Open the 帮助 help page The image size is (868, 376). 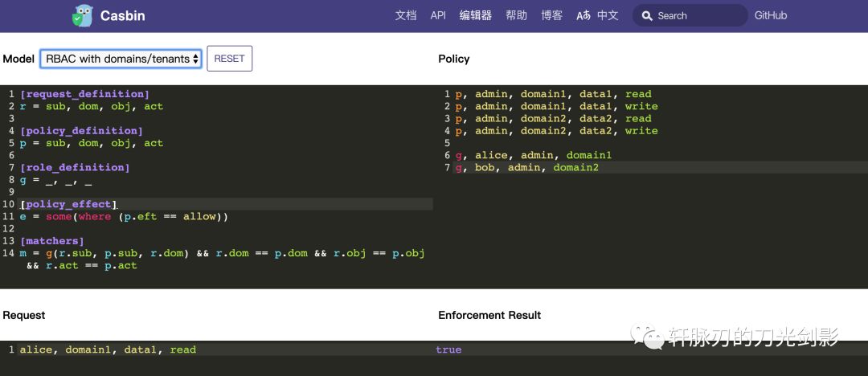click(516, 15)
